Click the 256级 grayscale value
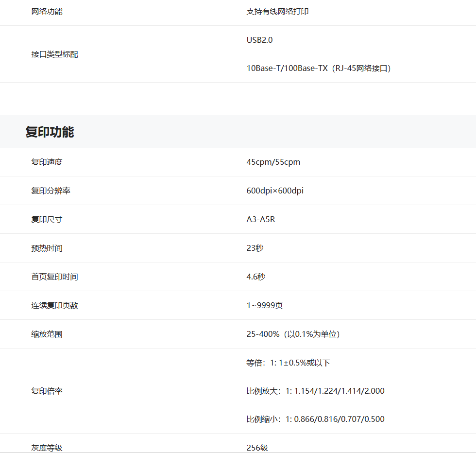Viewport: 476px width, 453px height. 257,448
